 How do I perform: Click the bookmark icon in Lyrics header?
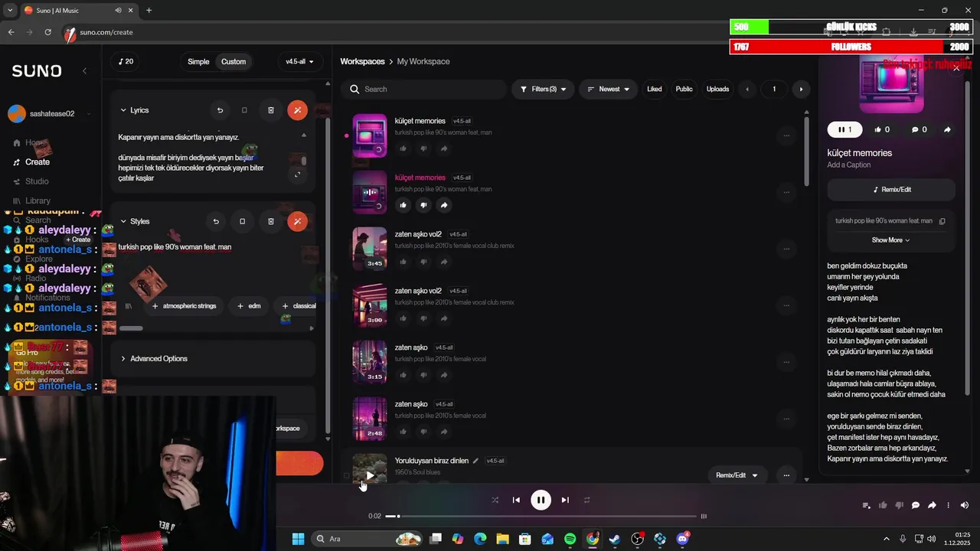click(x=244, y=110)
